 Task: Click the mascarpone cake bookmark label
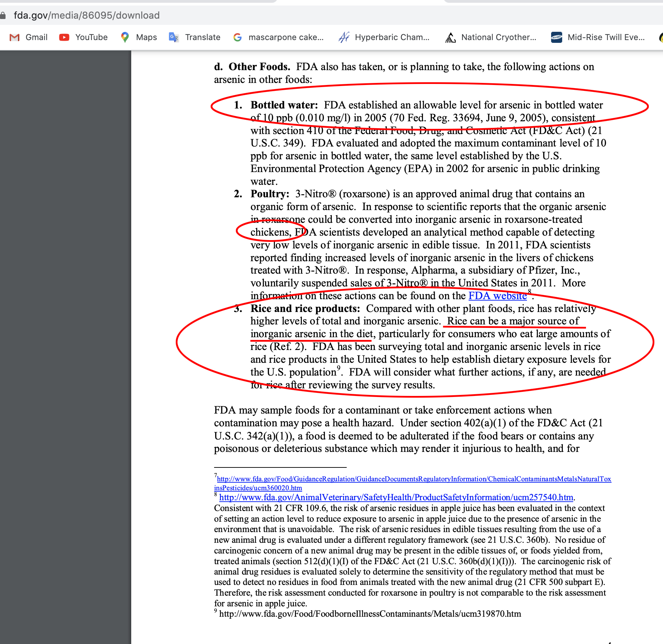point(286,37)
